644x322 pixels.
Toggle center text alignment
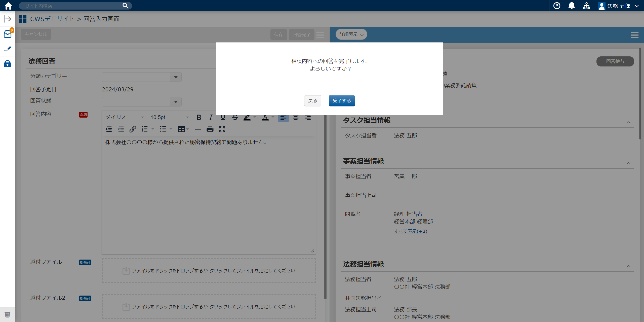(x=296, y=117)
